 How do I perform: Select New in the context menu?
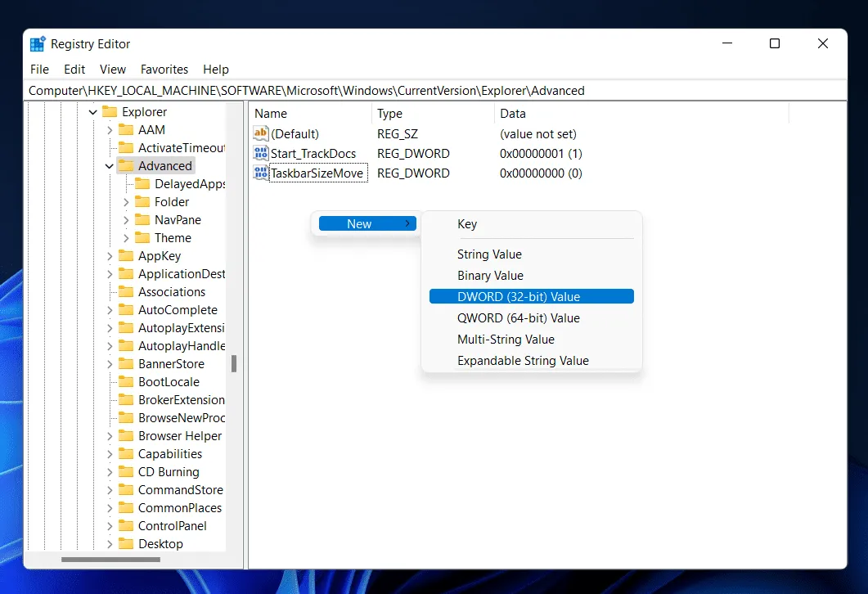pos(367,223)
